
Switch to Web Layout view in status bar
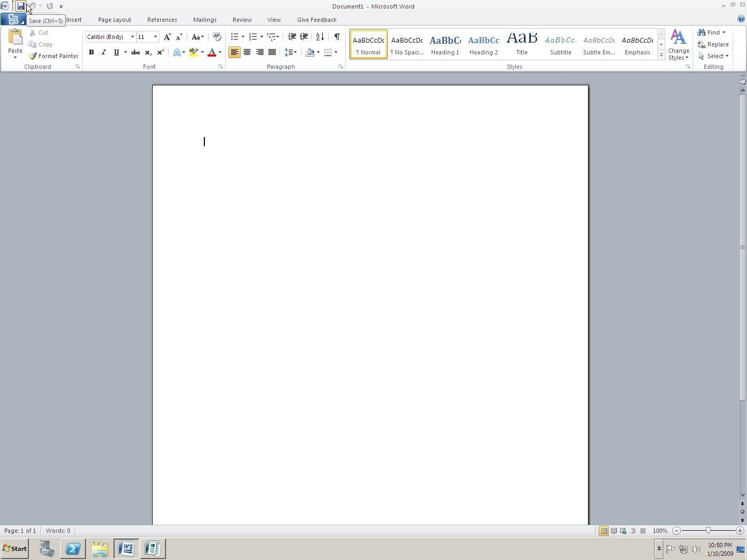(x=623, y=531)
